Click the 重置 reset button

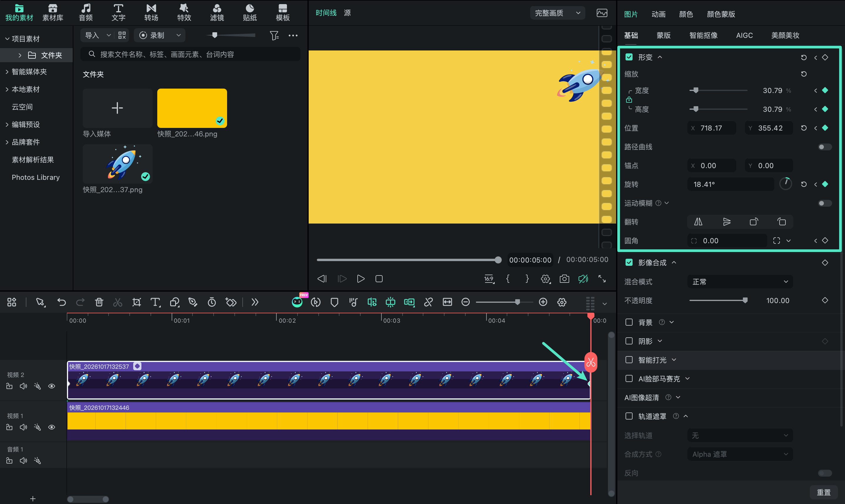(x=823, y=492)
